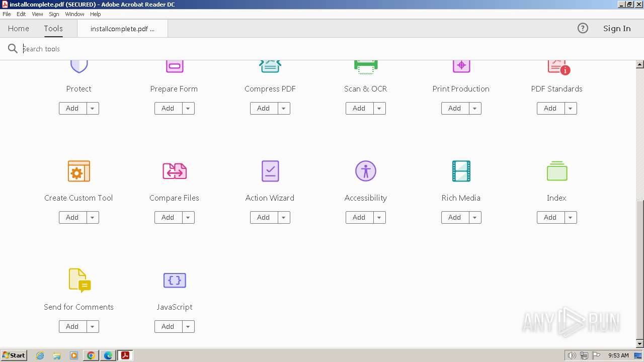Expand the Add dropdown arrow for Accessibility
This screenshot has width=644, height=362.
pyautogui.click(x=379, y=218)
